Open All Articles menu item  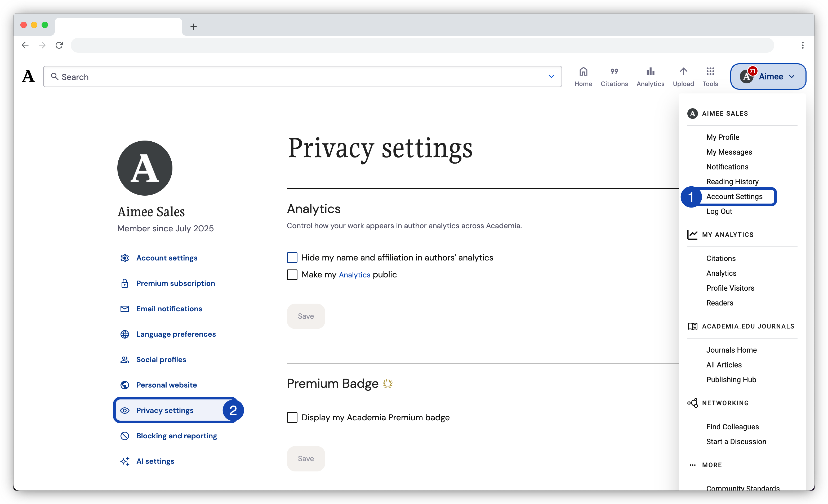click(x=723, y=365)
